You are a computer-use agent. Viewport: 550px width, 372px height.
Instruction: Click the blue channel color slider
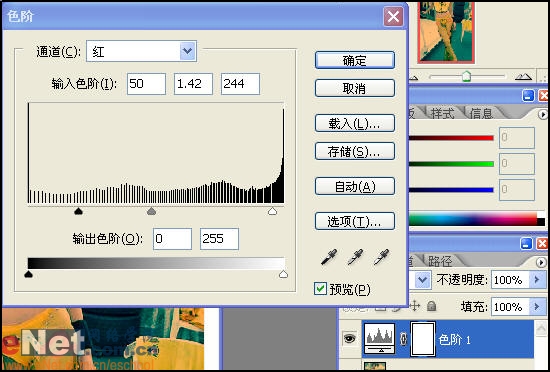pyautogui.click(x=451, y=190)
